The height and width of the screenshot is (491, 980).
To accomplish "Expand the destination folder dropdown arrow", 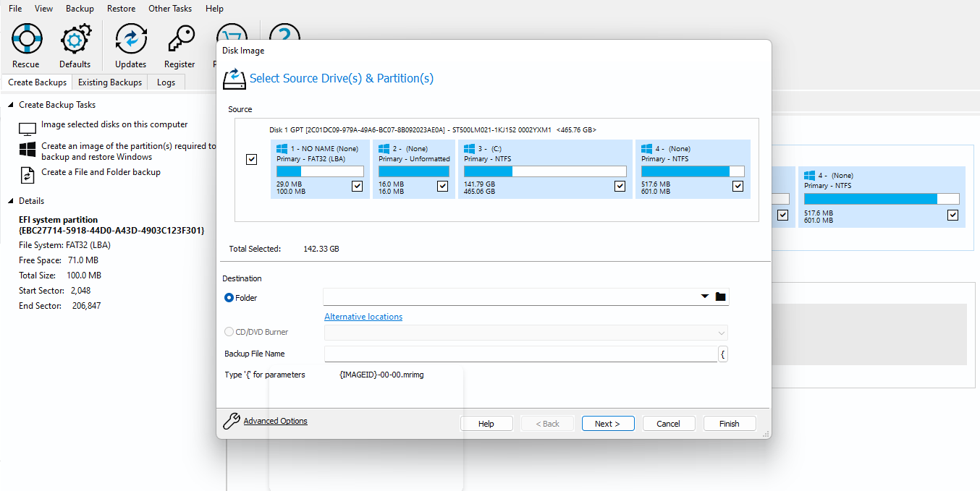I will point(705,296).
